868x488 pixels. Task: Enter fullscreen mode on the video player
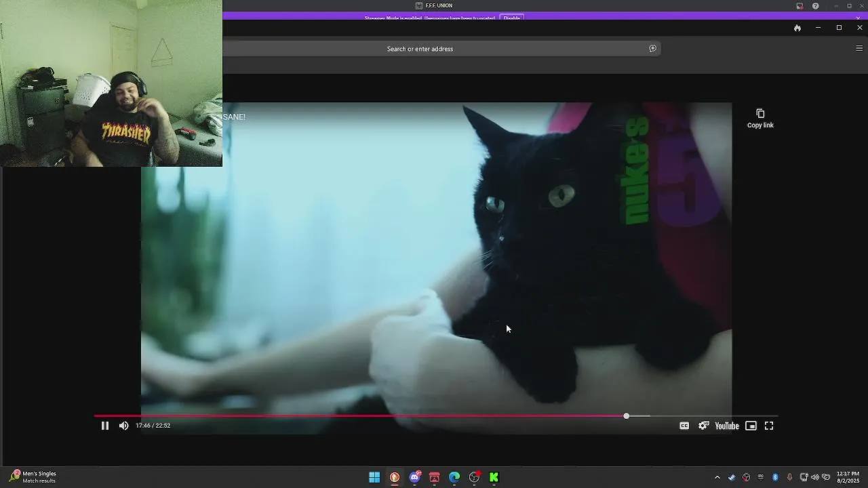769,426
